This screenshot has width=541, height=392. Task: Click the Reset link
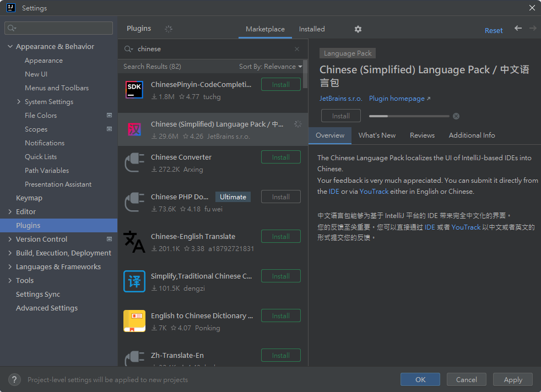click(494, 30)
